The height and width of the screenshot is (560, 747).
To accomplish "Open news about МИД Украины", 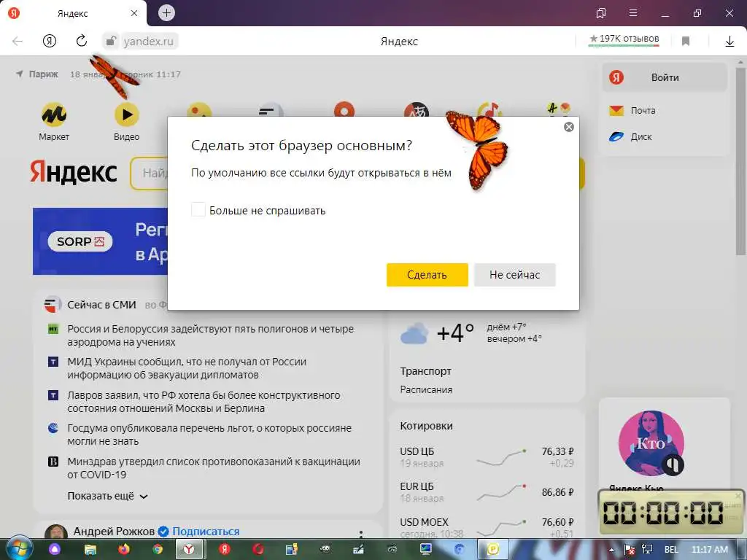I will [x=187, y=368].
